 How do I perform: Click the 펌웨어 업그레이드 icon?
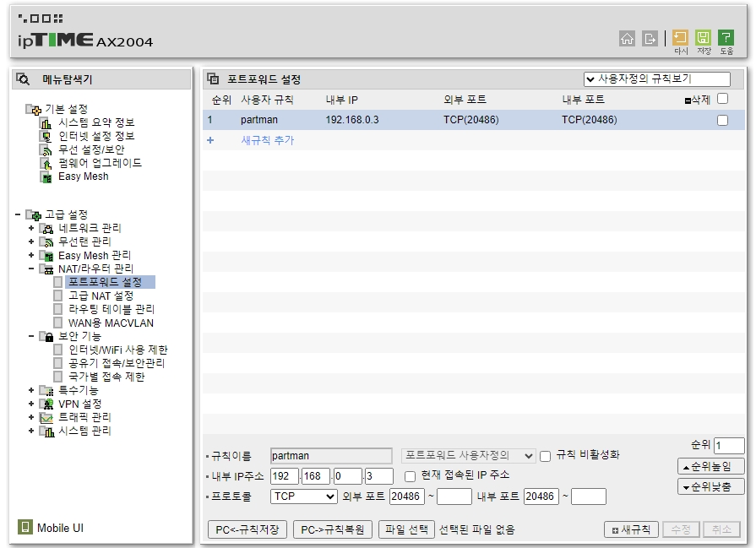click(x=46, y=164)
